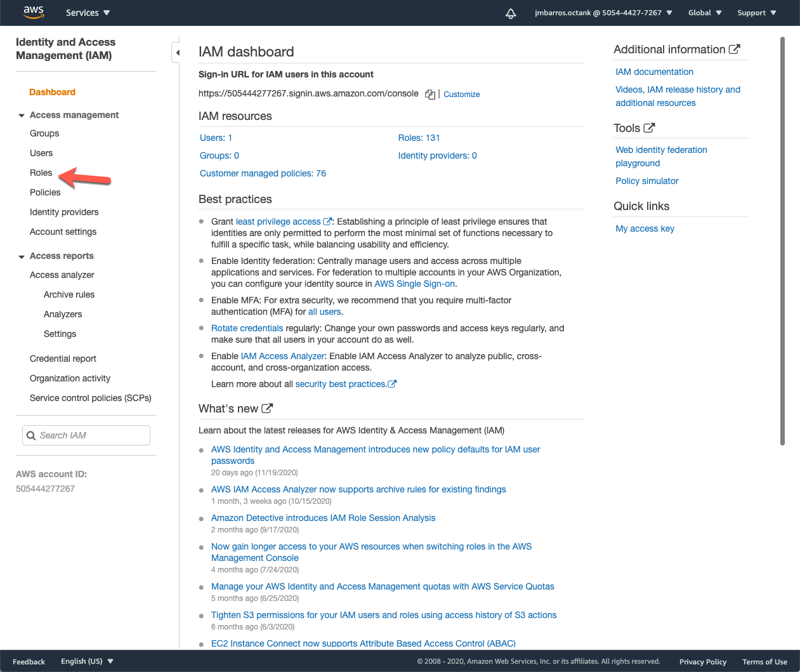This screenshot has height=672, width=800.
Task: Open the English (US) language selector
Action: click(x=87, y=661)
